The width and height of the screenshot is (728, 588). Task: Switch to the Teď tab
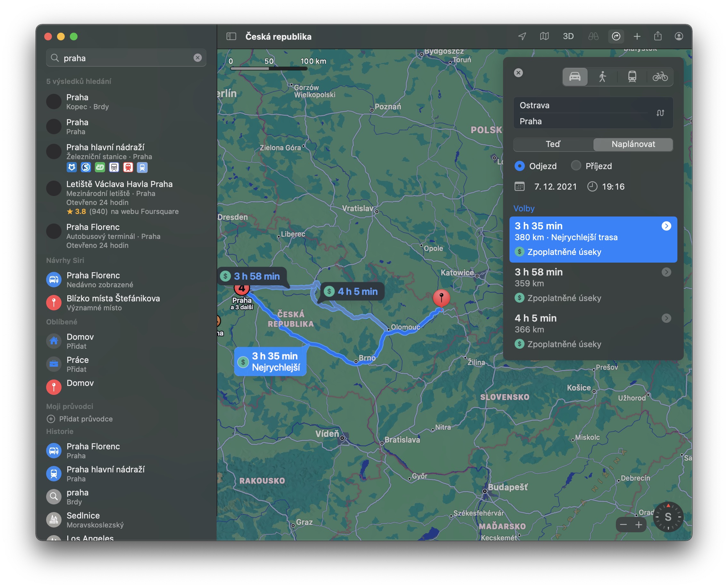pyautogui.click(x=553, y=144)
